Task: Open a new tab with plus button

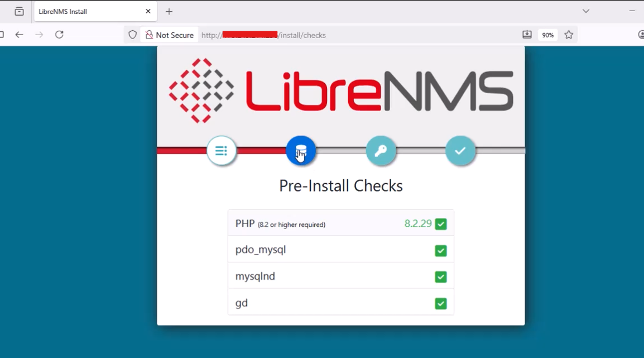Action: click(169, 12)
